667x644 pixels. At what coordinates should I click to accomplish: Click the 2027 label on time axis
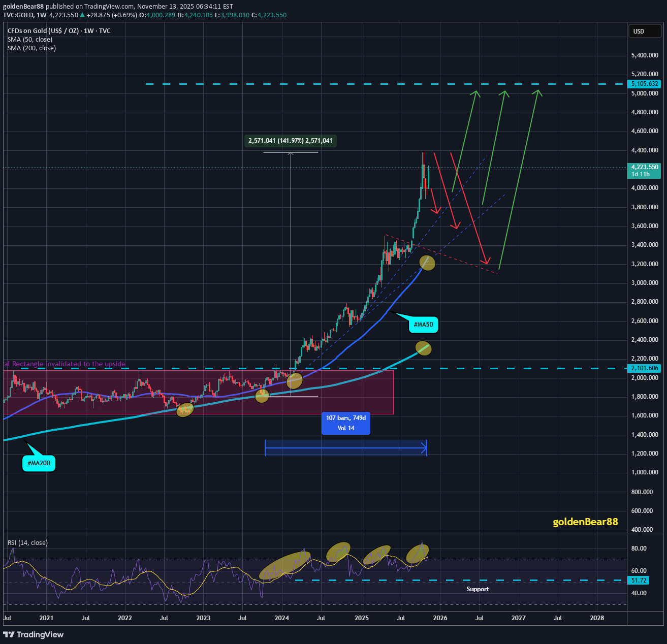pyautogui.click(x=519, y=618)
